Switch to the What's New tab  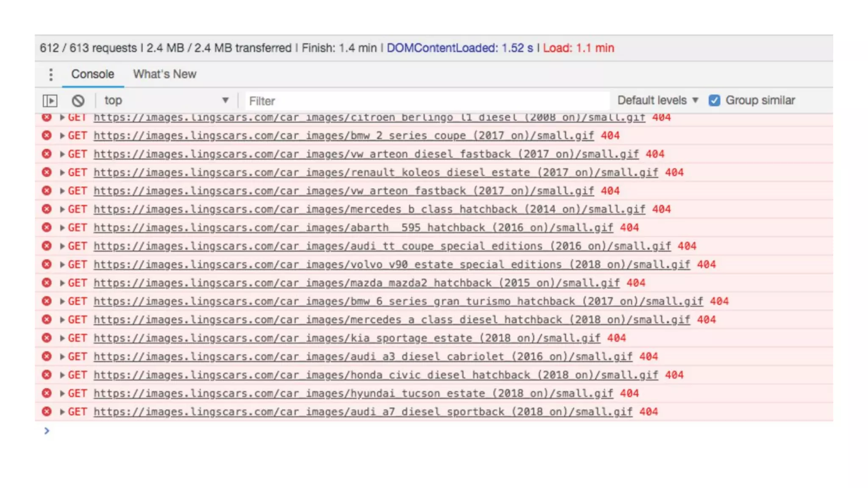[164, 74]
